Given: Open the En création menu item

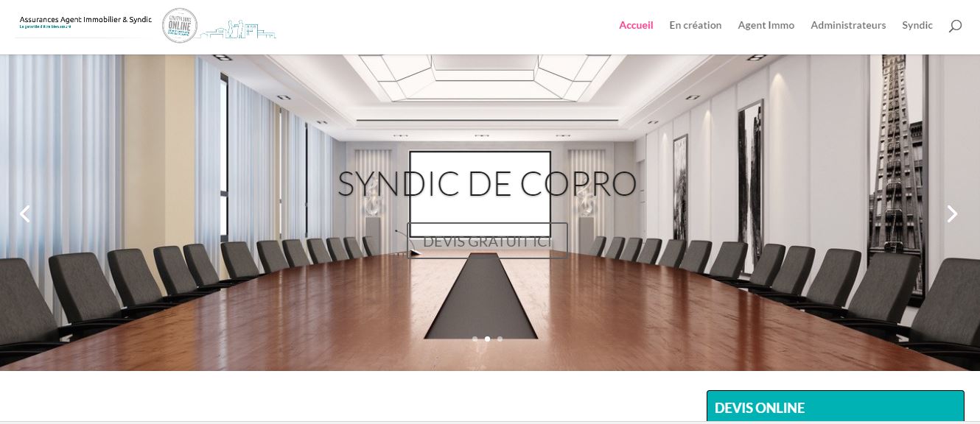Looking at the screenshot, I should tap(696, 25).
